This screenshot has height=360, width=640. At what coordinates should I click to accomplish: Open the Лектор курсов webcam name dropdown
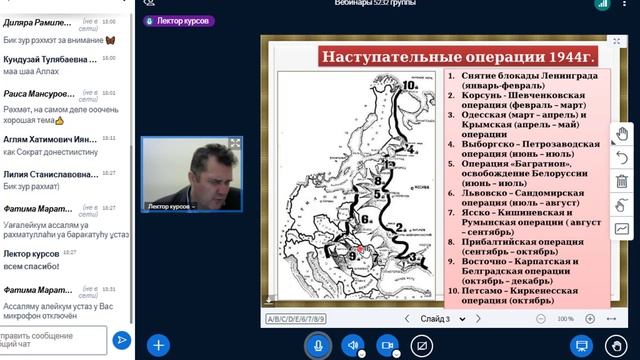coord(171,207)
